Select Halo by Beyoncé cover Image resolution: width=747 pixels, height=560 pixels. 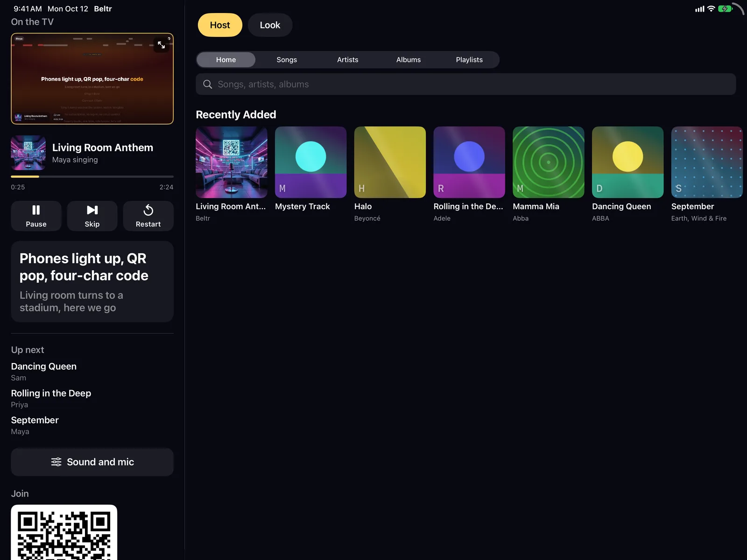[x=390, y=162]
